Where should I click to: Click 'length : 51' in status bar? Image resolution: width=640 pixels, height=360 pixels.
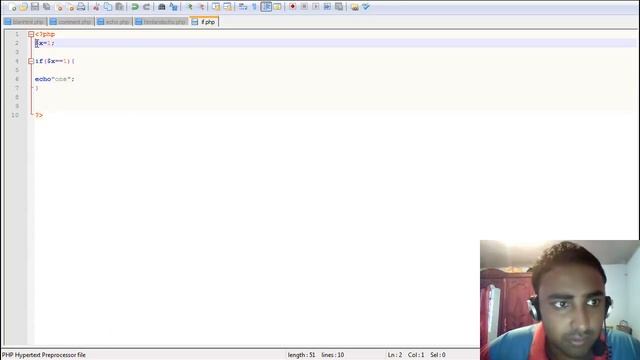[x=301, y=355]
